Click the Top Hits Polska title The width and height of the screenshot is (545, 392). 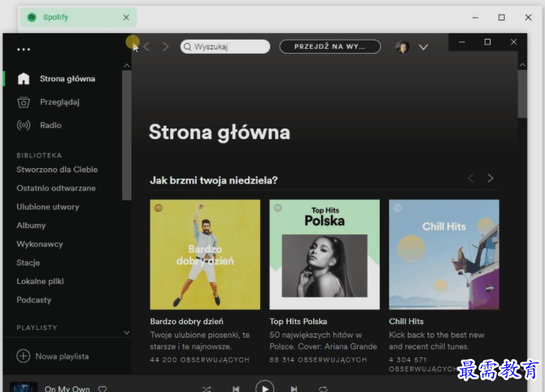click(298, 321)
